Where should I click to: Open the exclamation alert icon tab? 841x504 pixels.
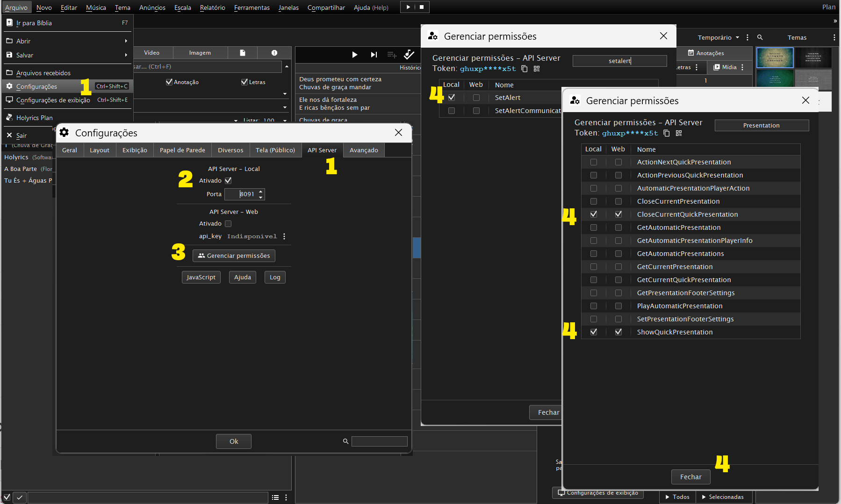pyautogui.click(x=274, y=53)
